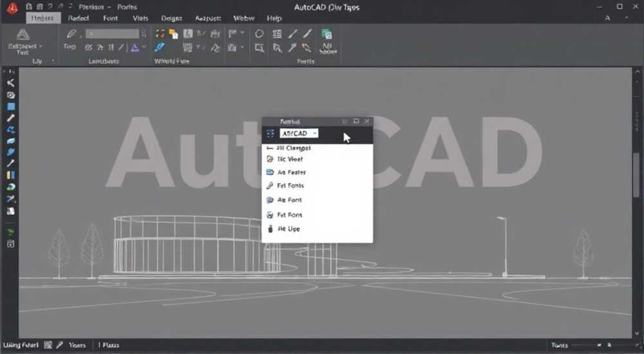Click the dotted grid icon in the floating dialog
Screen dimensions: 644x354
tap(270, 133)
